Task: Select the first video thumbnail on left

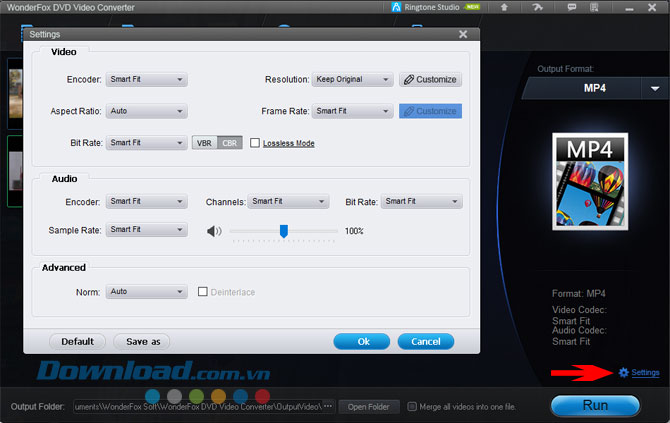Action: point(15,94)
